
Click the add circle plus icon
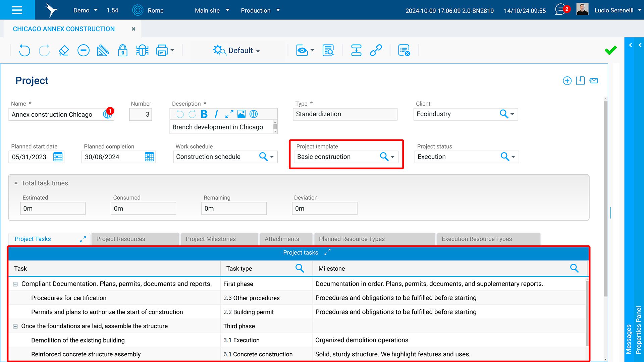(x=567, y=81)
